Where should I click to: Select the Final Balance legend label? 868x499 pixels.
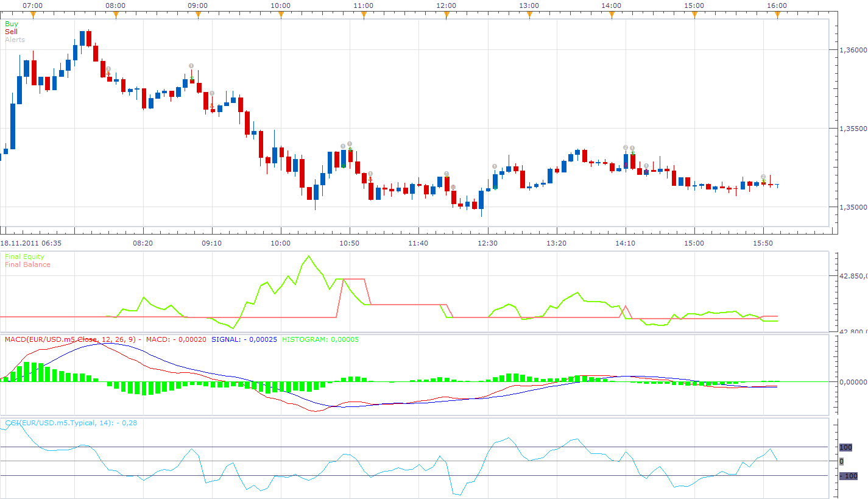[x=27, y=264]
